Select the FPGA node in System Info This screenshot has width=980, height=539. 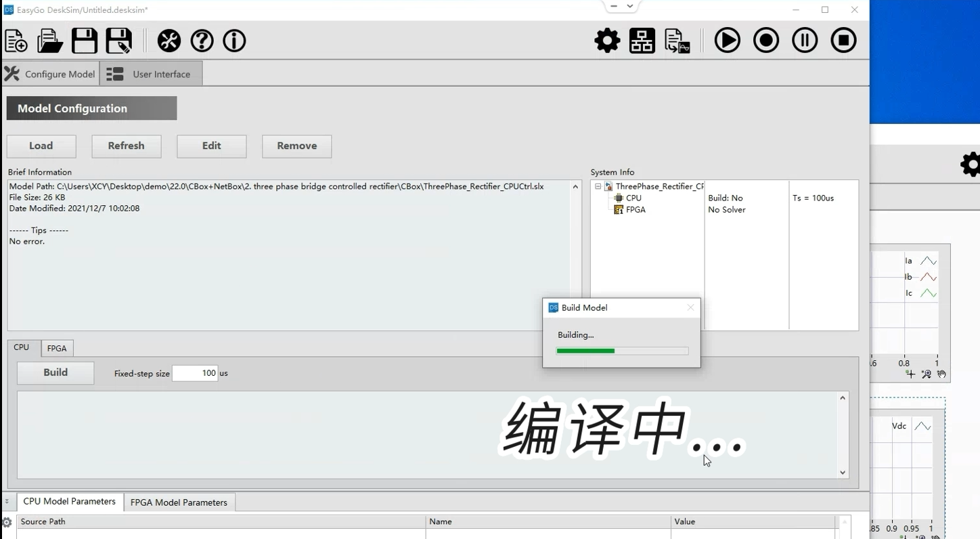(x=636, y=210)
